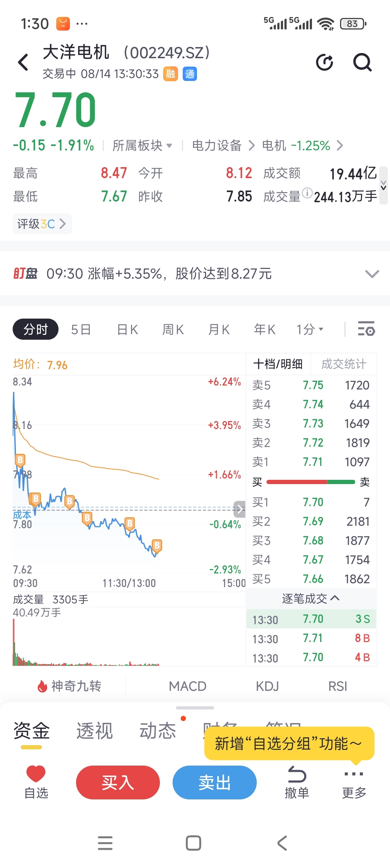Tap the 融 margin trading badge
Viewport: 390px width, 868px height.
170,74
